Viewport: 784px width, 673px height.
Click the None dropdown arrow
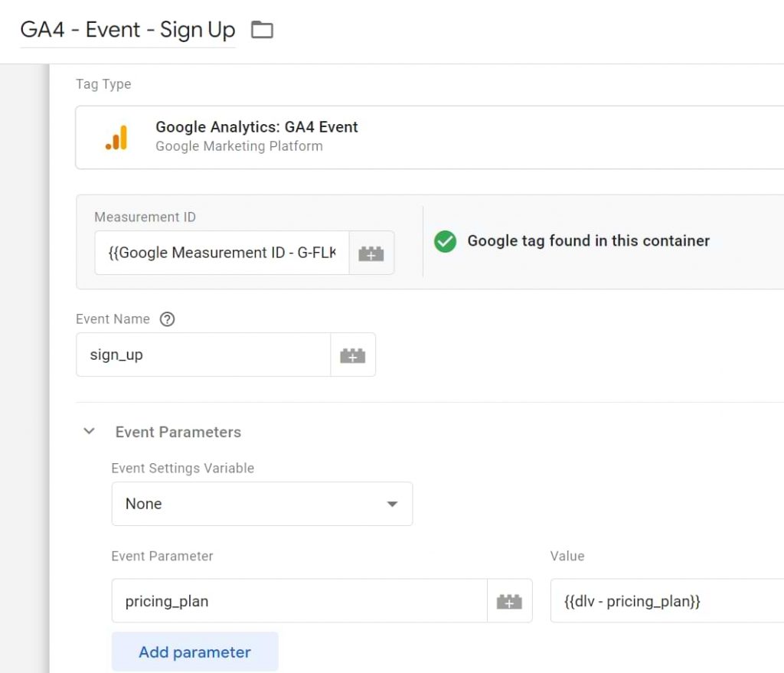coord(392,504)
